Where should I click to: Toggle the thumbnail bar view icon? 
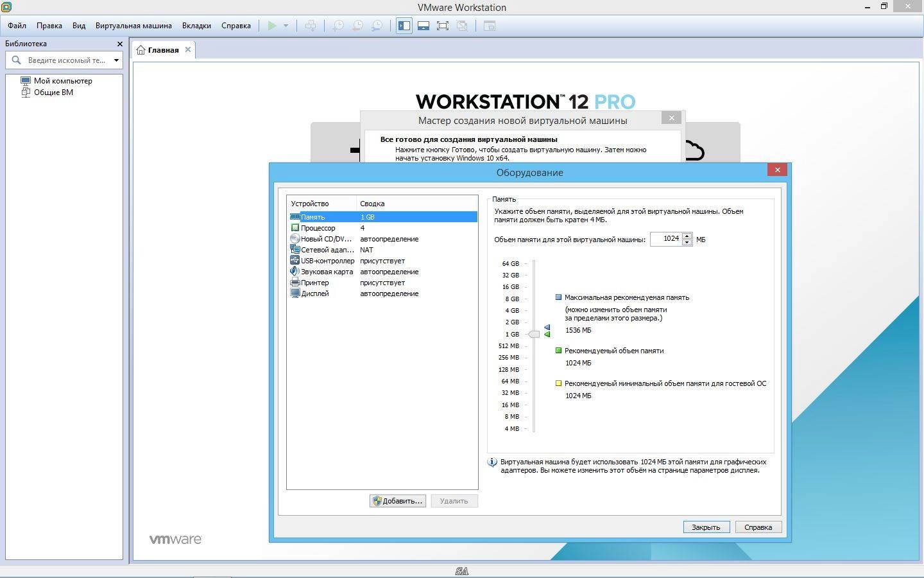[424, 26]
